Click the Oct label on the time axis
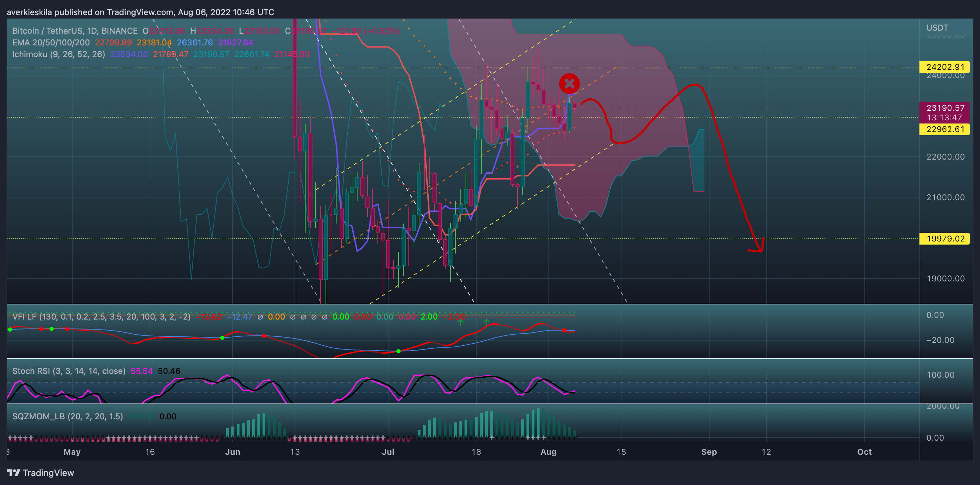 pyautogui.click(x=864, y=452)
